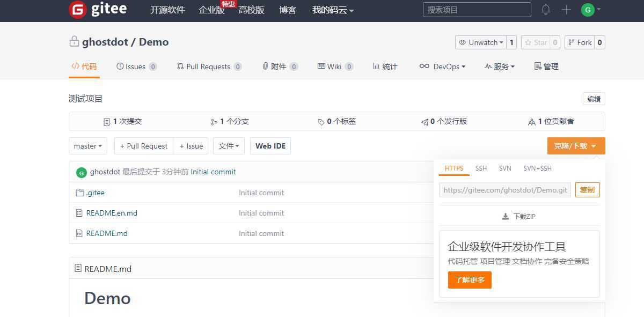Click the README.md header document icon
Image resolution: width=644 pixels, height=317 pixels.
click(78, 268)
